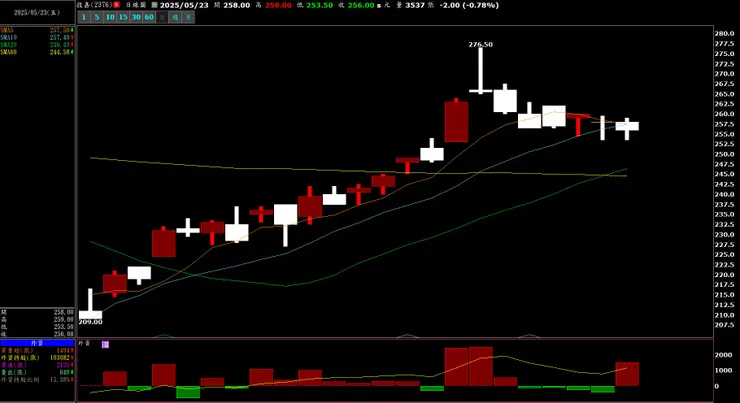The image size is (740, 403).
Task: Click the 260.0 price axis label
Action: (x=724, y=114)
